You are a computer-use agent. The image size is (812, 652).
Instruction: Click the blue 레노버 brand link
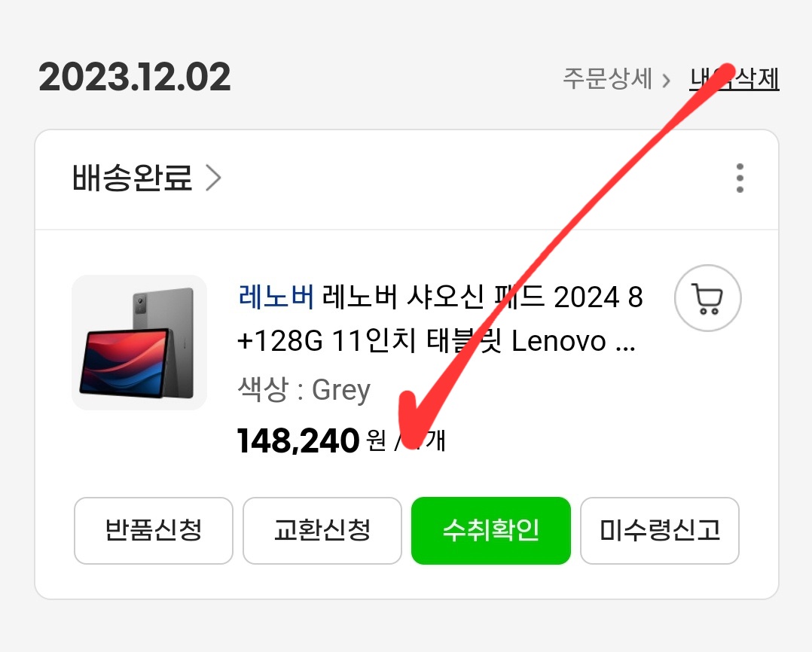[276, 297]
